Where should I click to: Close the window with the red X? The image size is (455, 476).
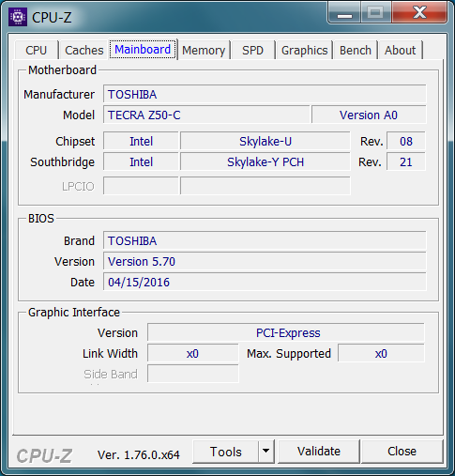pyautogui.click(x=419, y=12)
